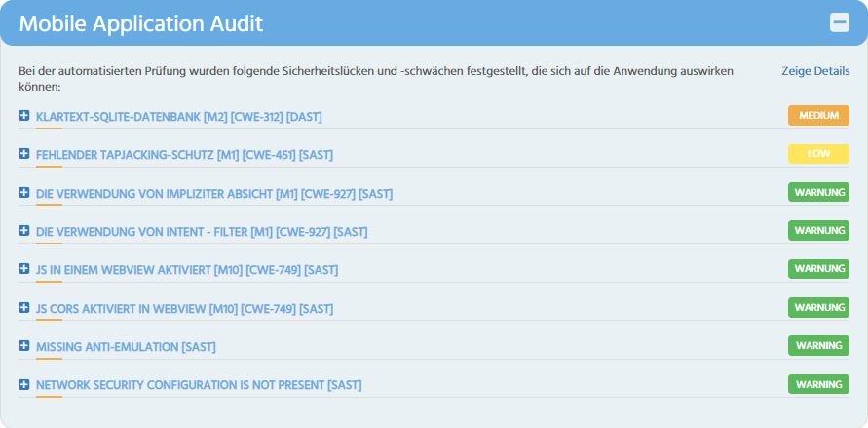The image size is (868, 428).
Task: Expand the Impliziter Absicht finding plus icon
Action: [23, 193]
